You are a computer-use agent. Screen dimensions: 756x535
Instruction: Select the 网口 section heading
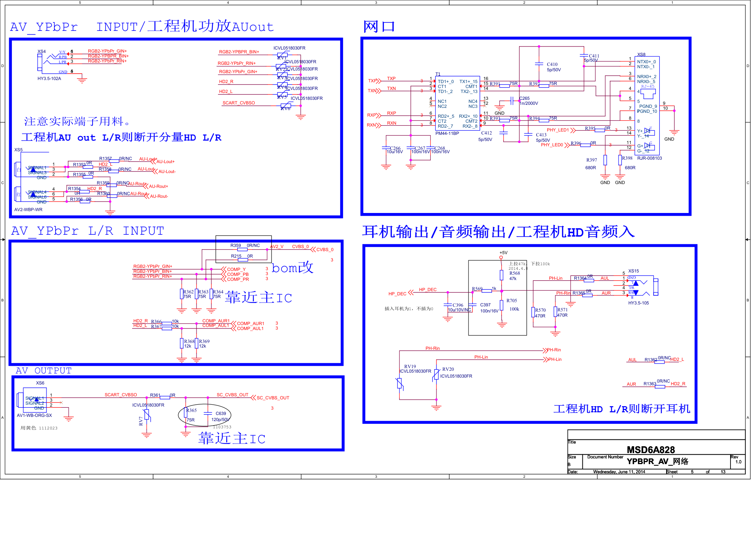(x=379, y=27)
